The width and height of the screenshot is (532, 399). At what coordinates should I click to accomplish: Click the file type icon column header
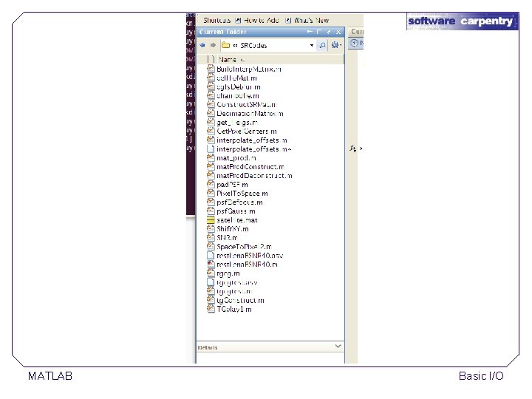click(x=211, y=59)
